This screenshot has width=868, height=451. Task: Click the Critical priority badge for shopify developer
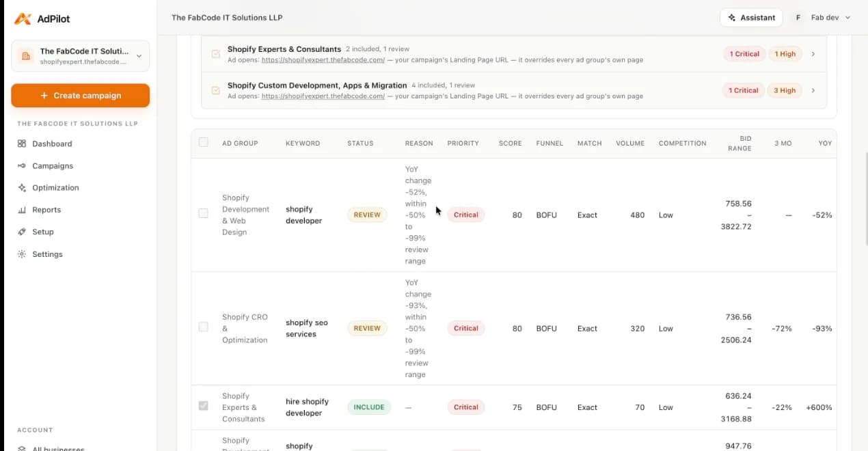pyautogui.click(x=466, y=215)
